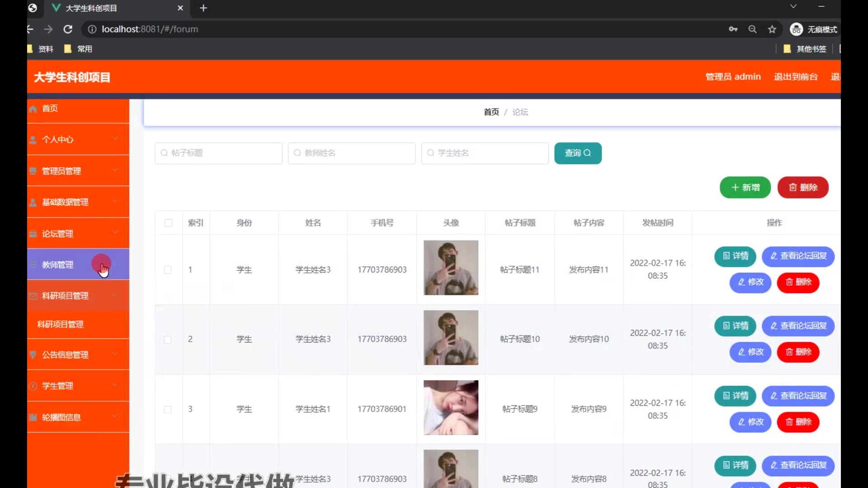
Task: Open the 常用 bookmarks folder
Action: (78, 49)
